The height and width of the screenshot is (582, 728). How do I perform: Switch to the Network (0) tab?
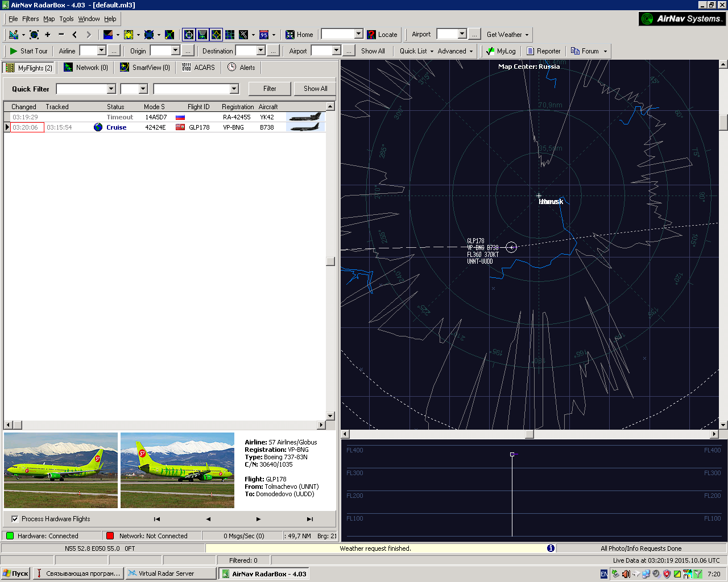point(86,68)
